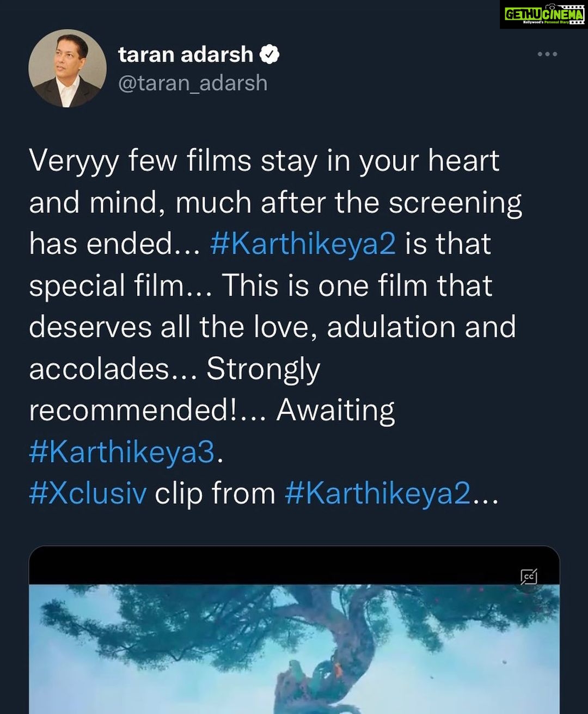Click the word "recommended!..." in the tweet
This screenshot has width=588, height=714.
point(147,410)
